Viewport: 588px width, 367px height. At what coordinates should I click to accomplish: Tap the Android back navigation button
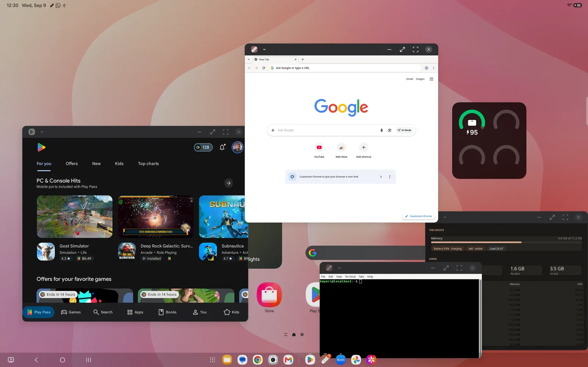coord(36,360)
